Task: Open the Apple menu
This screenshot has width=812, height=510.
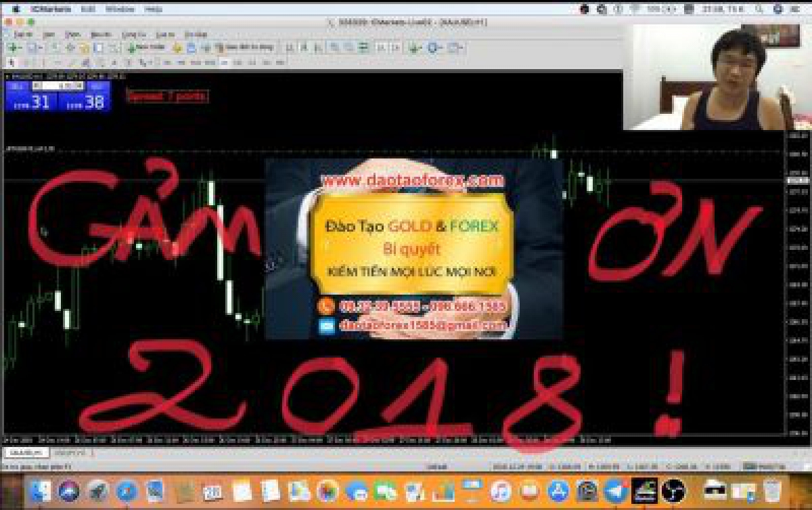Action: 16,9
